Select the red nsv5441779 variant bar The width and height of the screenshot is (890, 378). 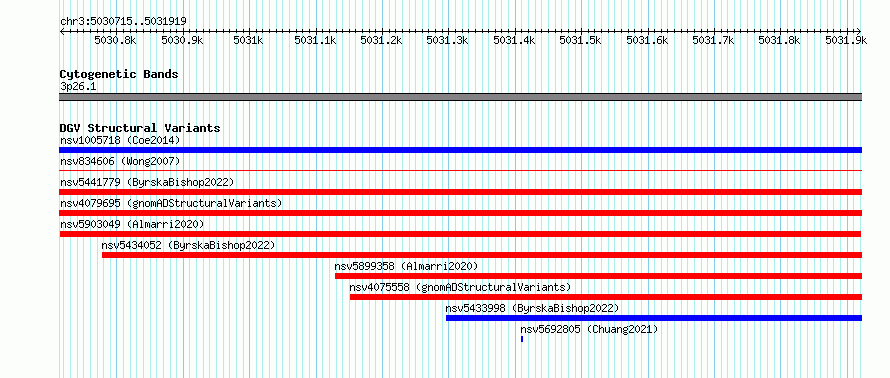coord(460,192)
